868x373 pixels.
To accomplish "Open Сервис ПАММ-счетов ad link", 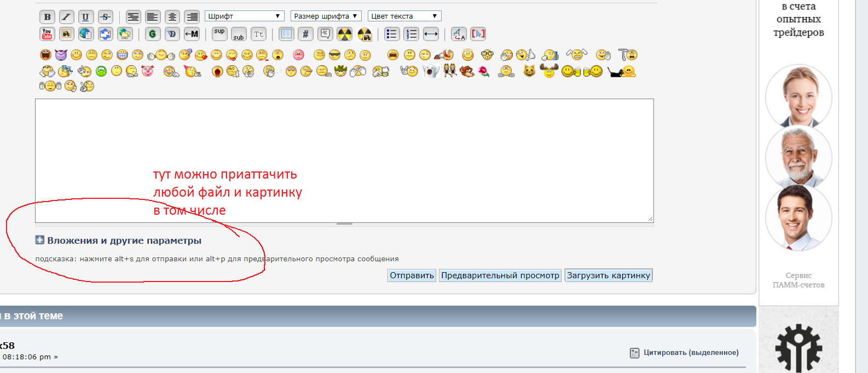I will click(x=798, y=280).
